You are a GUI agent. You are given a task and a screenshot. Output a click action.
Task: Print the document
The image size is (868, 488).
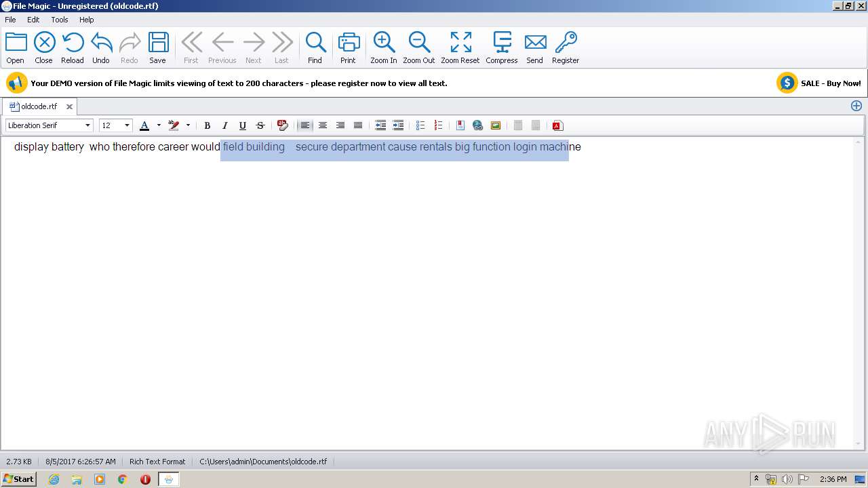pos(348,47)
